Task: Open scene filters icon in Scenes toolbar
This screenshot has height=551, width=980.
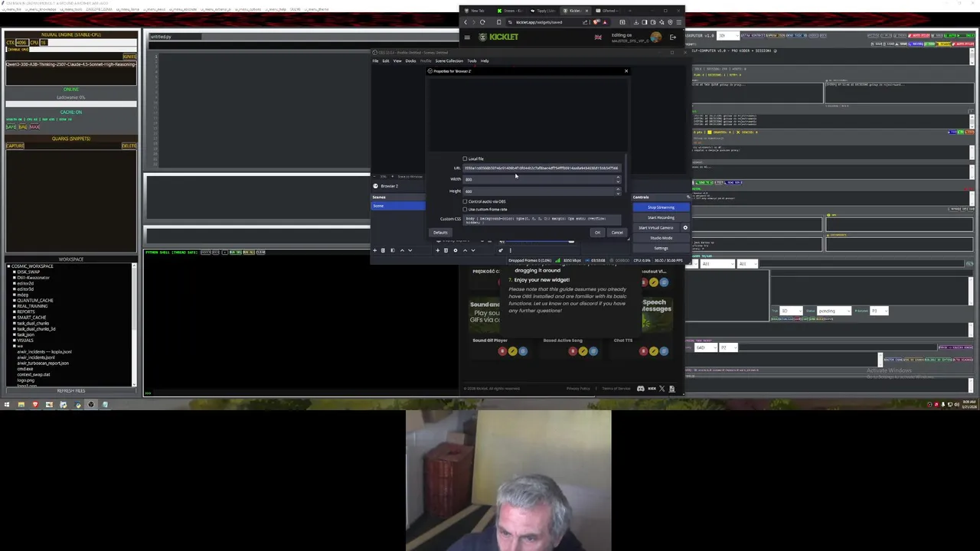Action: (393, 250)
